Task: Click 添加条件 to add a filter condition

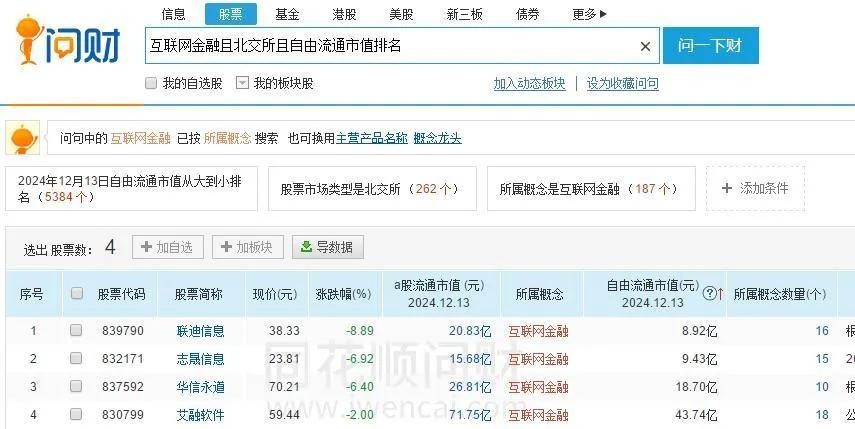Action: [755, 188]
